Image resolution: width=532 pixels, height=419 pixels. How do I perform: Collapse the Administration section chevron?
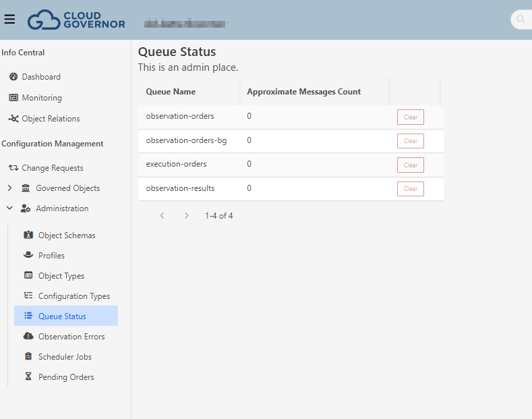click(9, 208)
